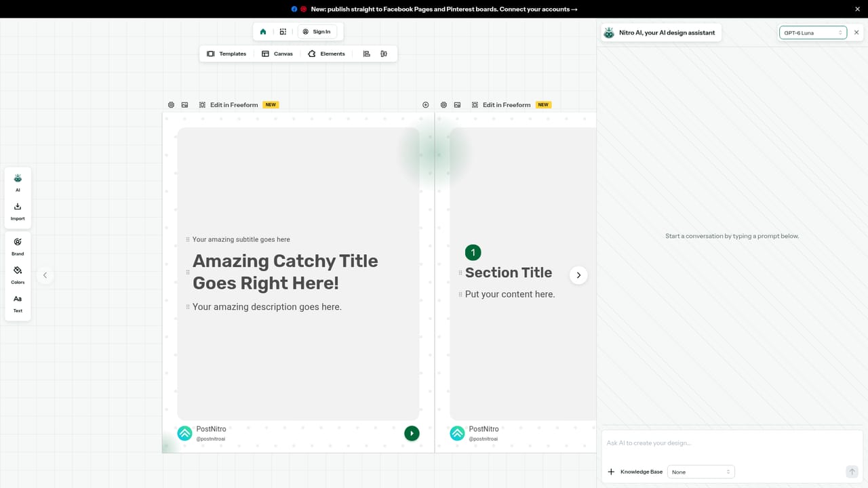
Task: Close the Nitro AI assistant panel
Action: 856,33
